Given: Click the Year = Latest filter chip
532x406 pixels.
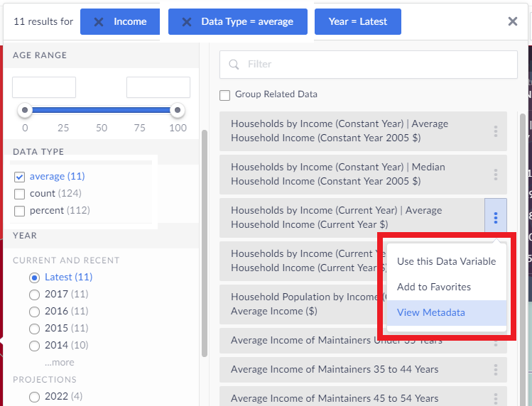Looking at the screenshot, I should 358,22.
